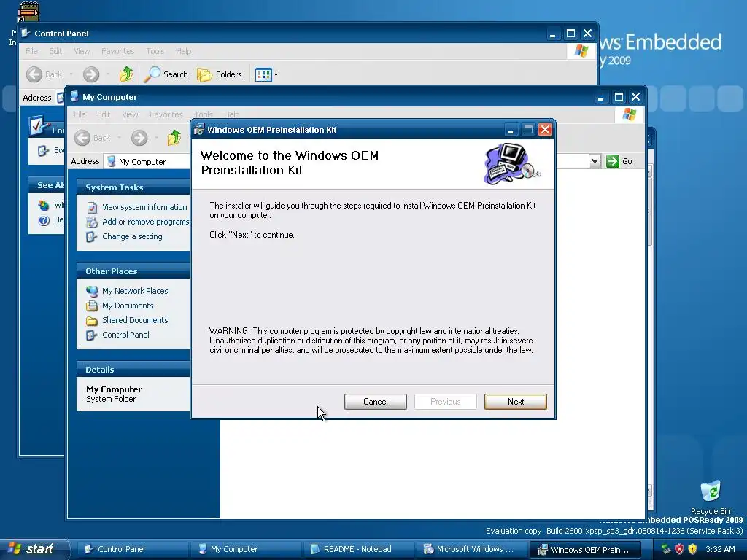
Task: Select the desktop icon at top-left corner
Action: (x=28, y=12)
